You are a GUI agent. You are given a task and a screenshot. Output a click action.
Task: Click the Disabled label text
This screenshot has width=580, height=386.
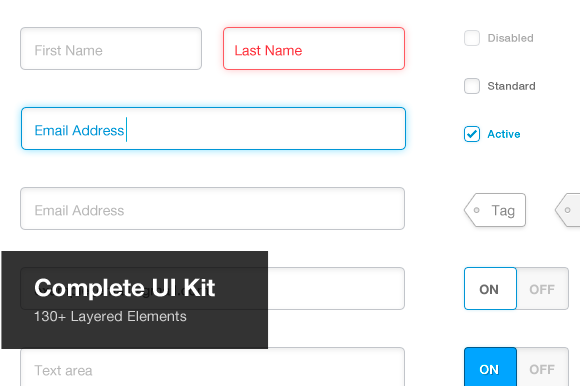[510, 38]
